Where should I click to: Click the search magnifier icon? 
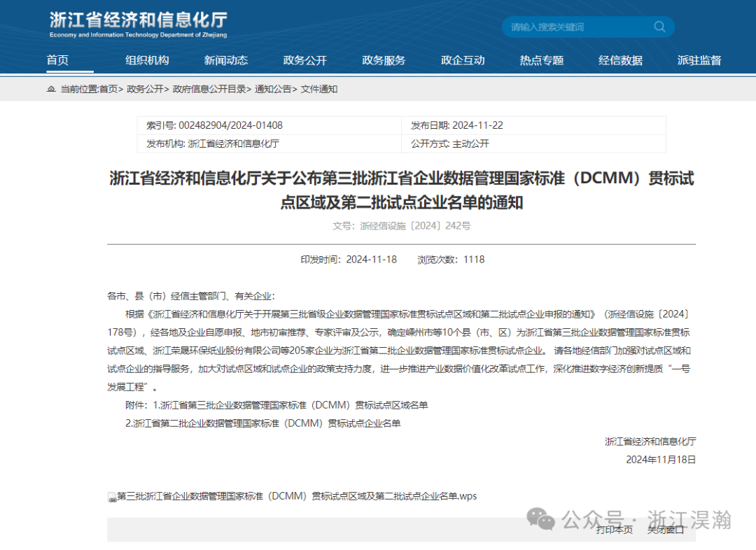[659, 27]
